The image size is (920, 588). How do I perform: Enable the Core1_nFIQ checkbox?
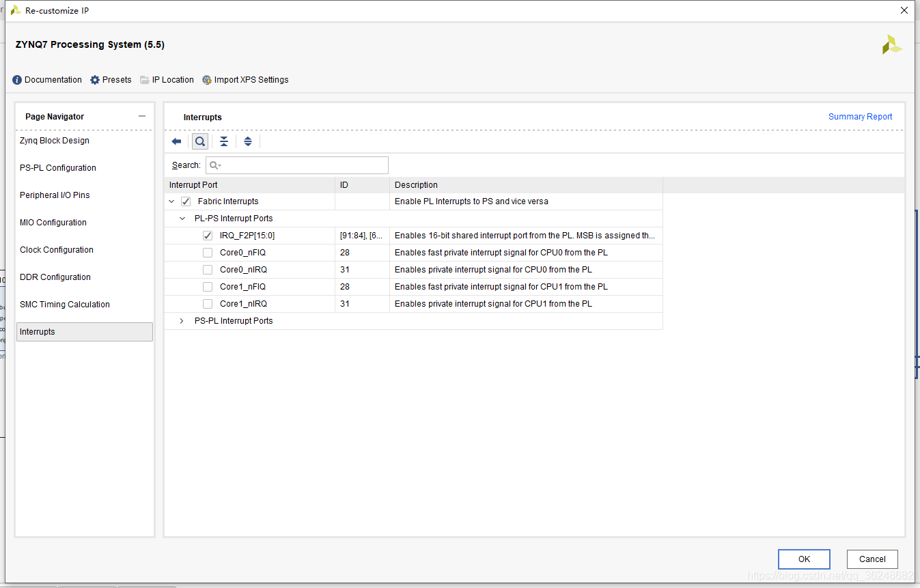208,287
